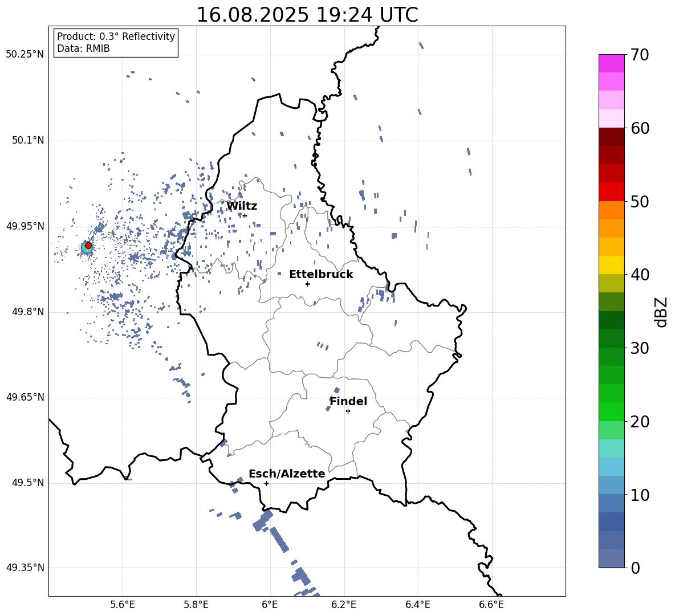Click the 6.2°E longitude label
The image size is (675, 616).
click(344, 605)
